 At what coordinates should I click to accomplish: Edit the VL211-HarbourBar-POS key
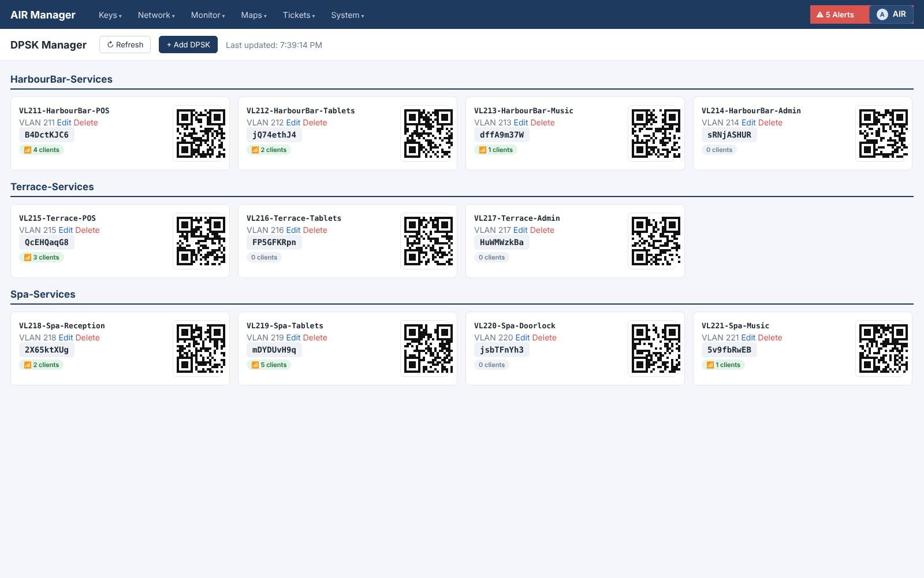pos(64,123)
